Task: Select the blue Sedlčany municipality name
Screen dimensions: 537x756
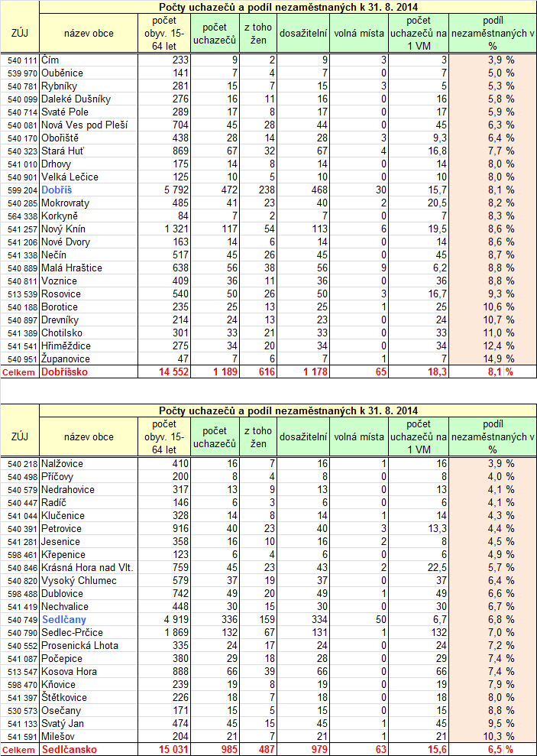Action: coord(64,620)
